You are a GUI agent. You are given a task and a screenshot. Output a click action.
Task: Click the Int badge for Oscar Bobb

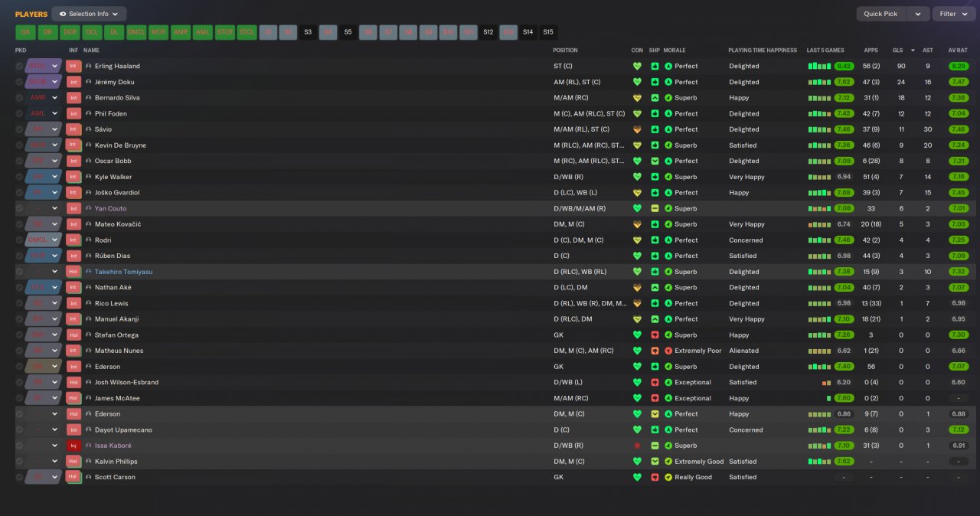click(x=73, y=161)
